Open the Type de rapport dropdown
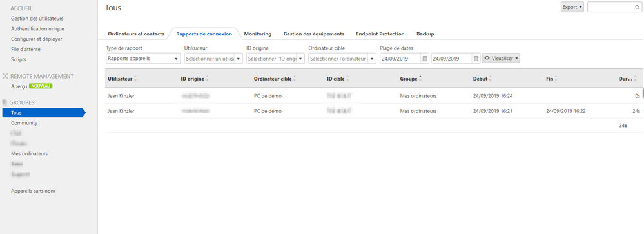The image size is (644, 234). [x=143, y=59]
